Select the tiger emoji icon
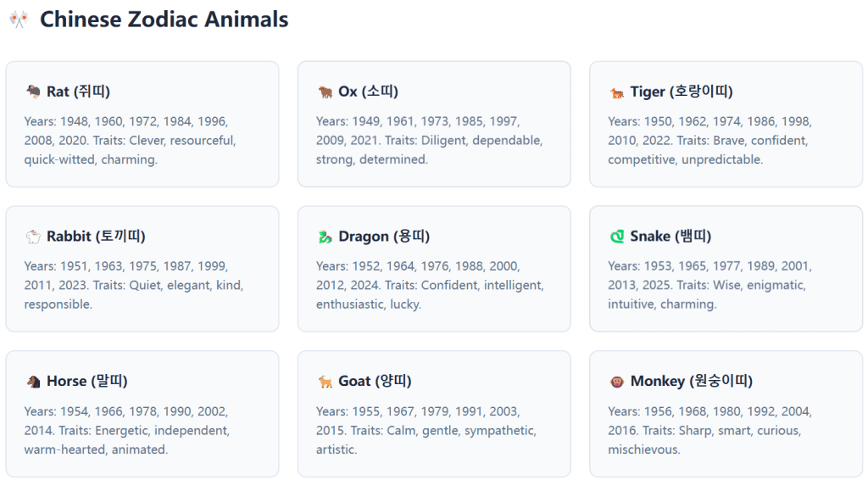This screenshot has height=480, width=868. tap(616, 92)
